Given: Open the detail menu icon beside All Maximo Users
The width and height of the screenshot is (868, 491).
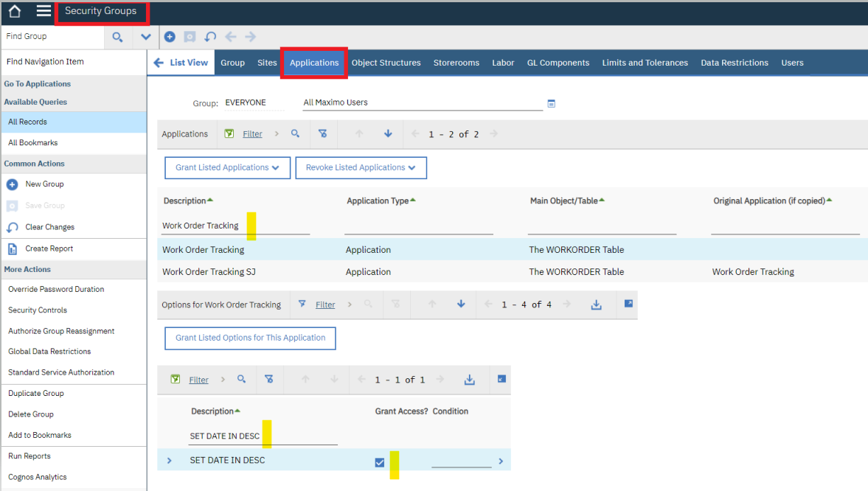Looking at the screenshot, I should click(551, 103).
